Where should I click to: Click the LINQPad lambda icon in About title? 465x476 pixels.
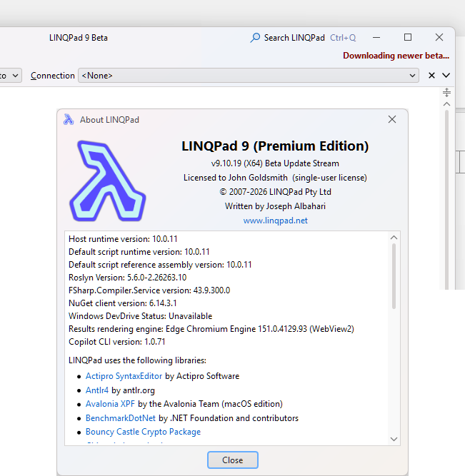click(69, 120)
